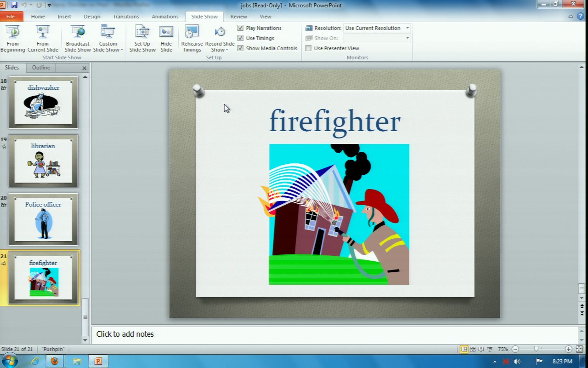Start slide show From Beginning
Image resolution: width=588 pixels, height=368 pixels.
click(x=12, y=38)
